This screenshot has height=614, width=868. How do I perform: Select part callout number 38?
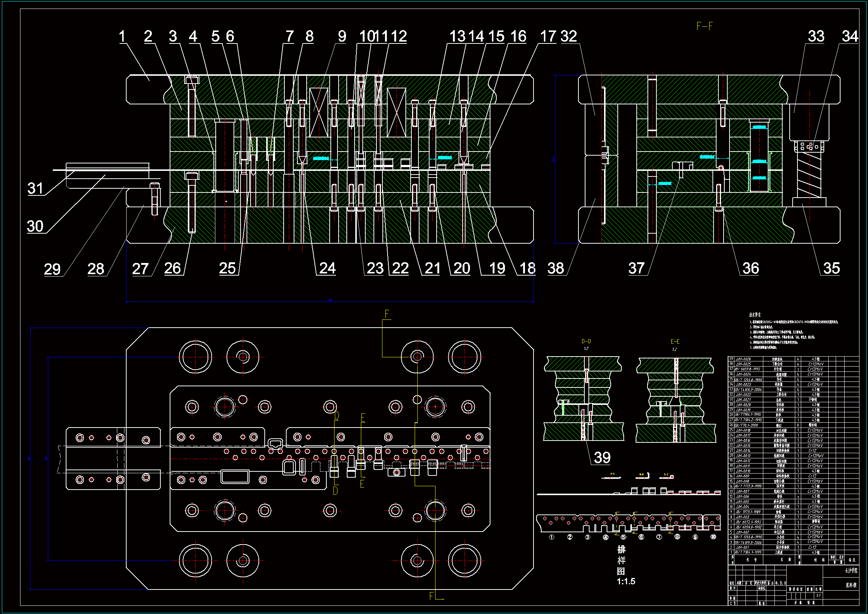point(555,269)
